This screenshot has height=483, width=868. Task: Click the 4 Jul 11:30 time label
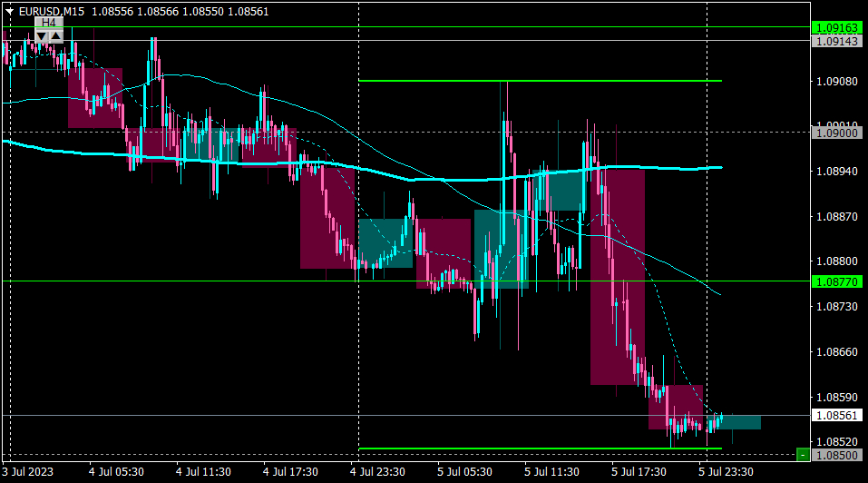(203, 472)
